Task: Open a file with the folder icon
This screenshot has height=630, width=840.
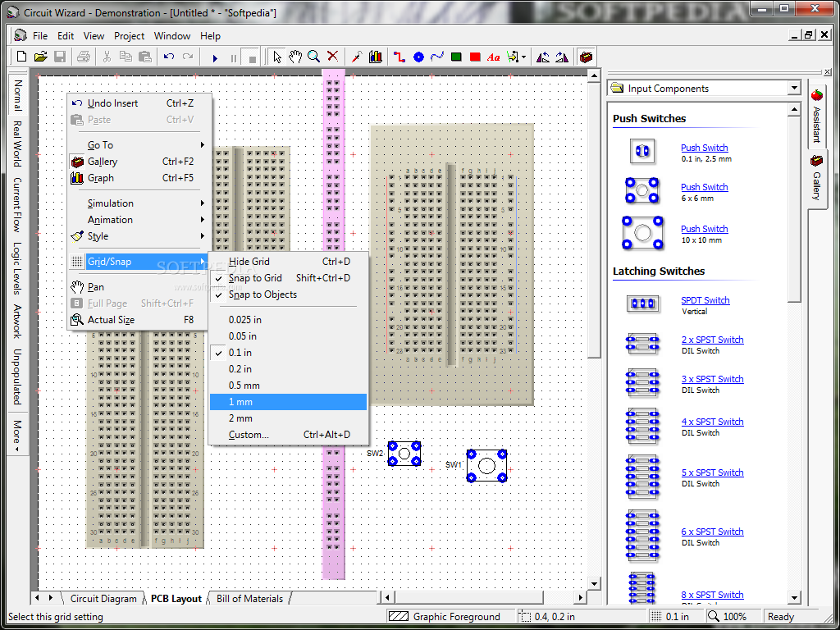Action: [41, 57]
